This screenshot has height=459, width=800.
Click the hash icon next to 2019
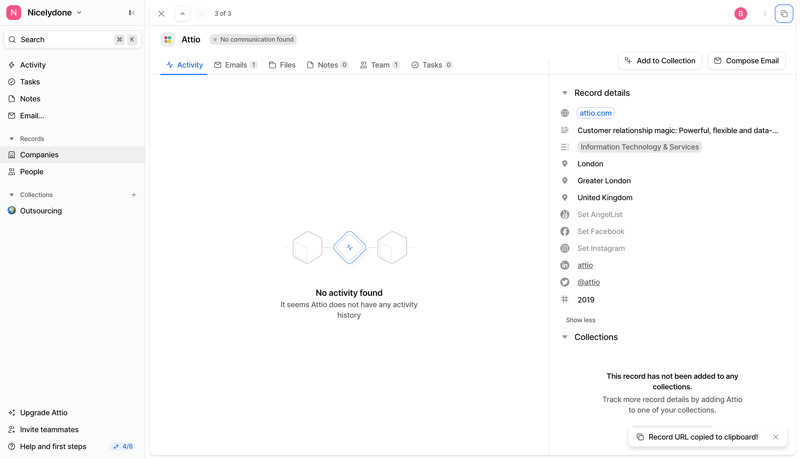click(565, 300)
